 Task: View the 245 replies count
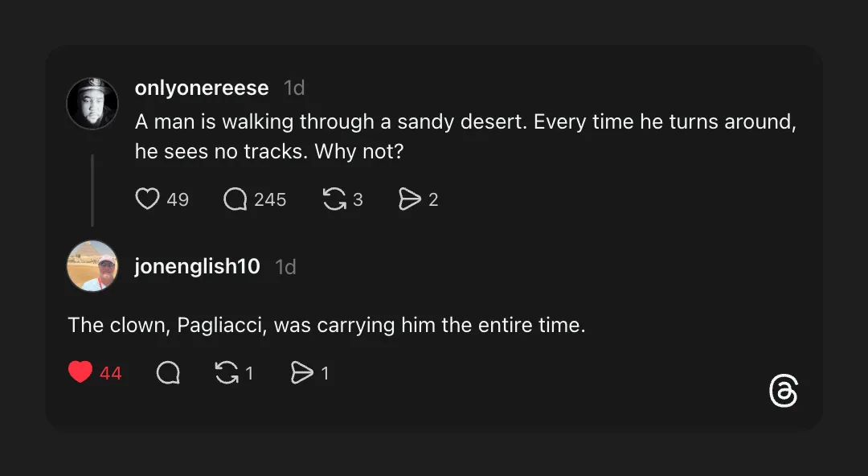[x=269, y=199]
